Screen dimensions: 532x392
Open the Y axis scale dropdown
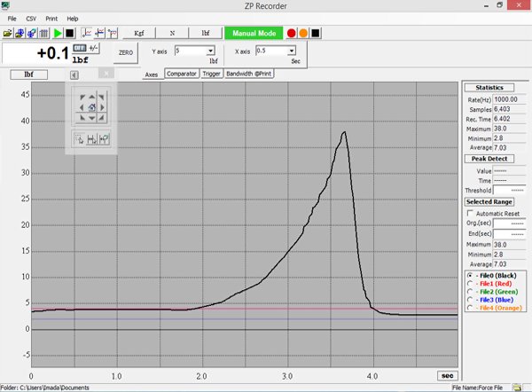[209, 51]
